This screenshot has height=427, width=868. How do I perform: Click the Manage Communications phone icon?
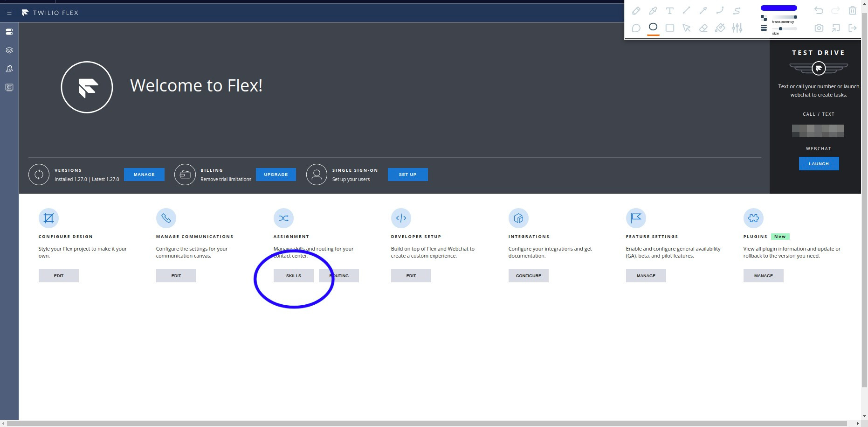(166, 218)
